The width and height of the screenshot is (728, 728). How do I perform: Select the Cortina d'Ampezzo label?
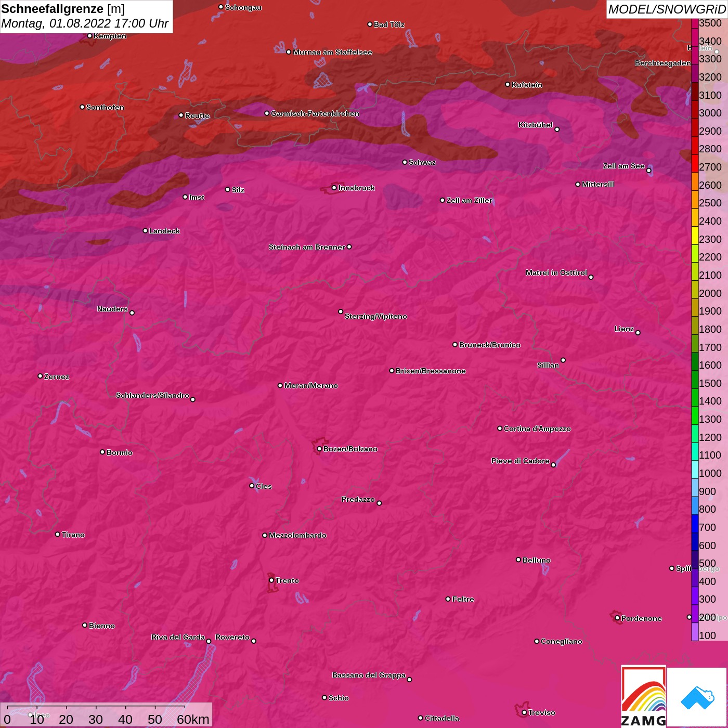(537, 428)
